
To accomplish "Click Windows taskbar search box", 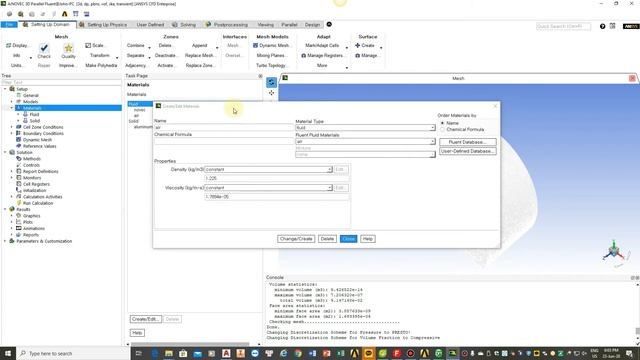I will 73,353.
